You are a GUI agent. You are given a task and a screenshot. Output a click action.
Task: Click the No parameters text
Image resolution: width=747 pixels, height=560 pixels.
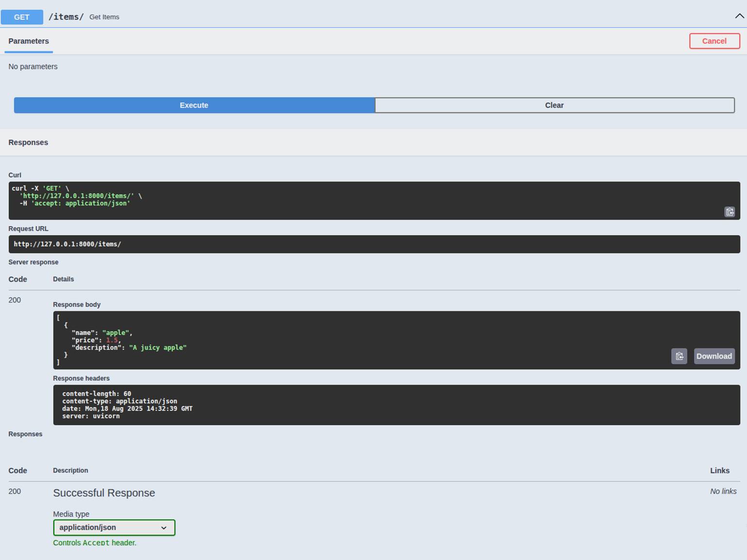[33, 66]
